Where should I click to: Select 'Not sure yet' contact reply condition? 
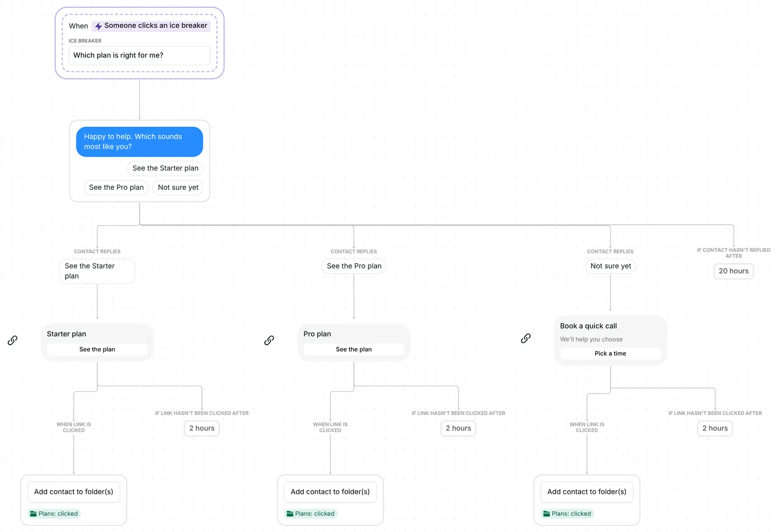pos(610,266)
